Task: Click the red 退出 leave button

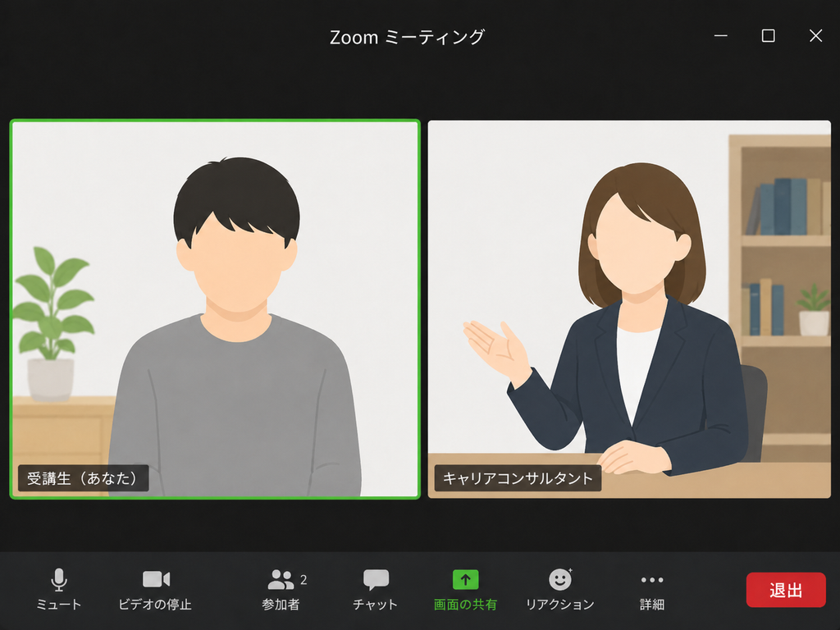Action: pyautogui.click(x=786, y=590)
